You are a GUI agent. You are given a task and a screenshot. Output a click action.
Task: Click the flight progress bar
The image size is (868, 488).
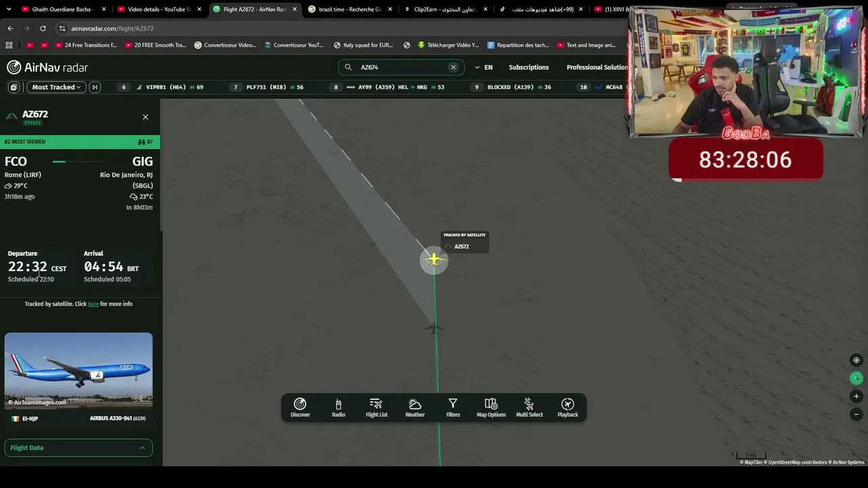click(79, 161)
